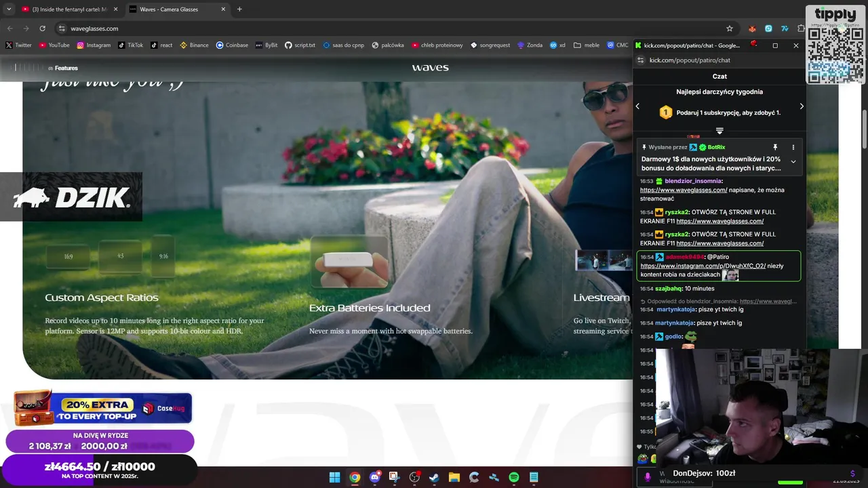The height and width of the screenshot is (488, 868).
Task: Show next top gifters slide
Action: coord(802,106)
